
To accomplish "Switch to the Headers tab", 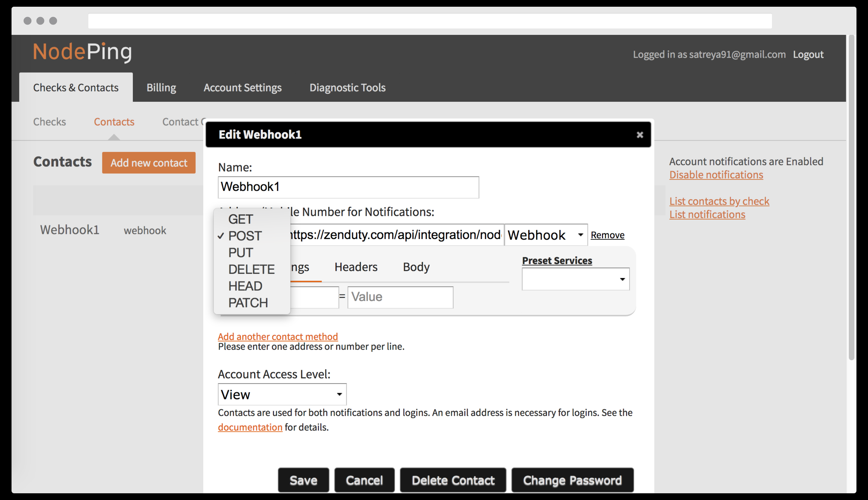I will tap(356, 267).
